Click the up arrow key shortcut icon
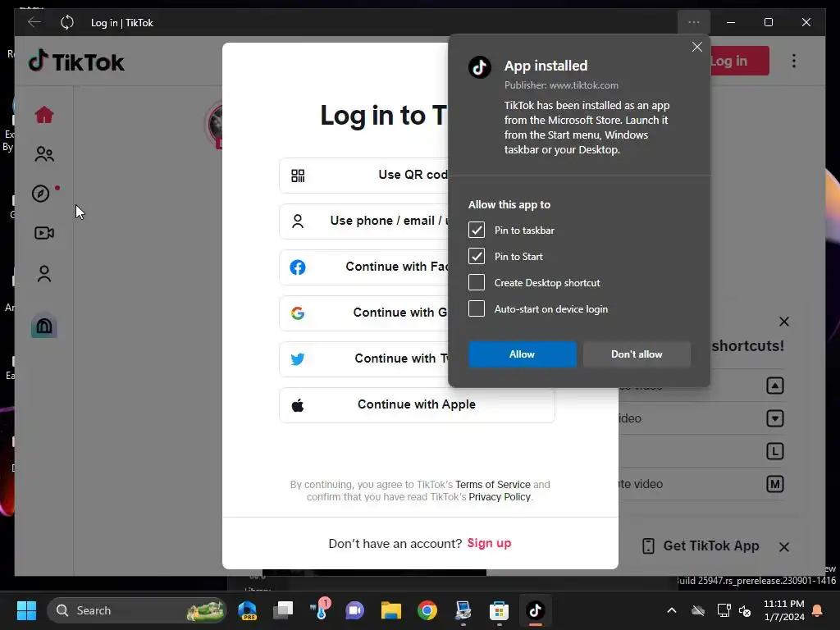The height and width of the screenshot is (630, 840). tap(774, 386)
